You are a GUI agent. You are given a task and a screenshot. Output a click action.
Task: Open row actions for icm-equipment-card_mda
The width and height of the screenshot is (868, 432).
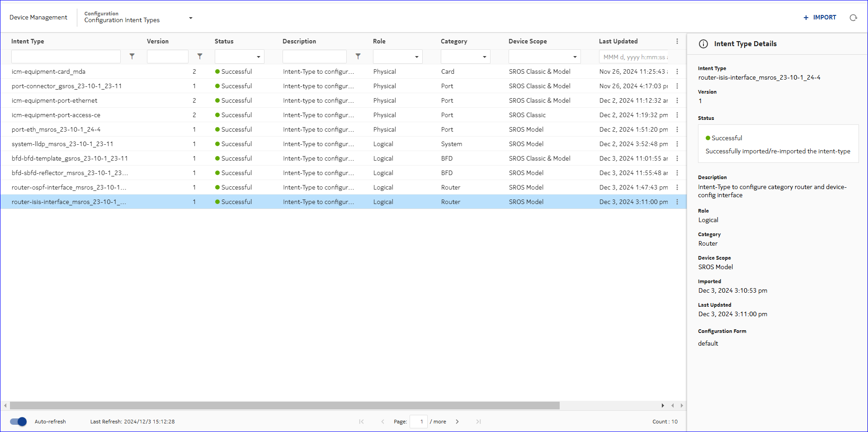coord(677,71)
